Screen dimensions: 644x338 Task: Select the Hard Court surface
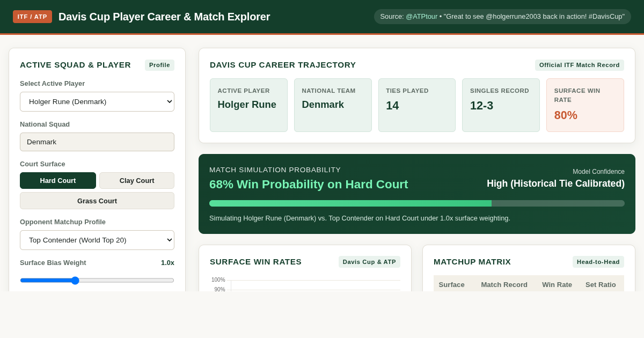click(x=58, y=180)
